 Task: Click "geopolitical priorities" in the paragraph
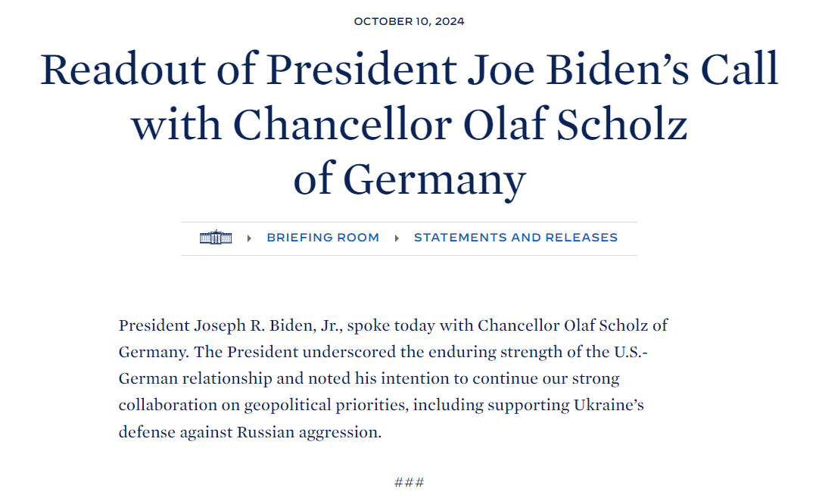coord(326,405)
